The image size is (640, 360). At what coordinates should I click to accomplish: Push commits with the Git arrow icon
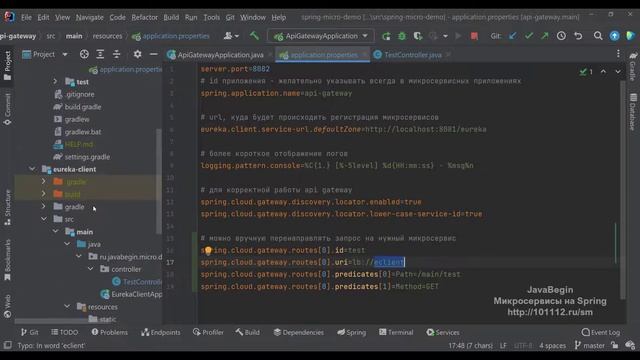point(545,36)
